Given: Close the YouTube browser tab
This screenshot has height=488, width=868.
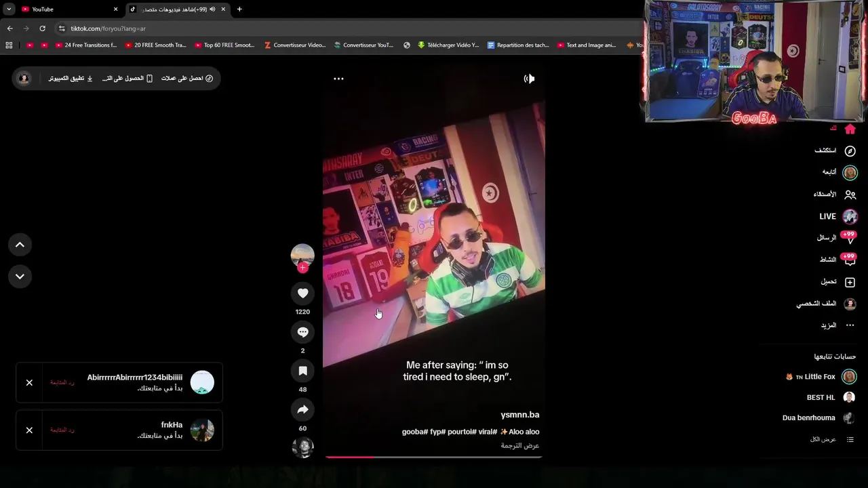Looking at the screenshot, I should coord(115,9).
